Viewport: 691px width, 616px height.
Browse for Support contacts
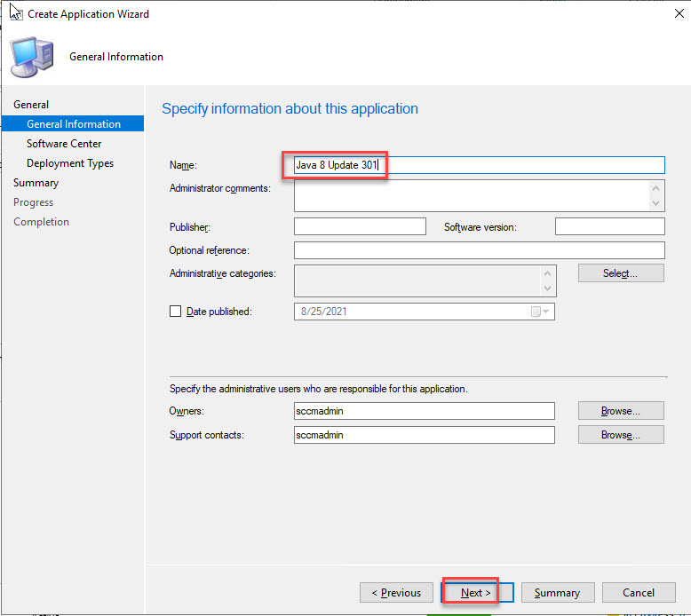[x=620, y=435]
